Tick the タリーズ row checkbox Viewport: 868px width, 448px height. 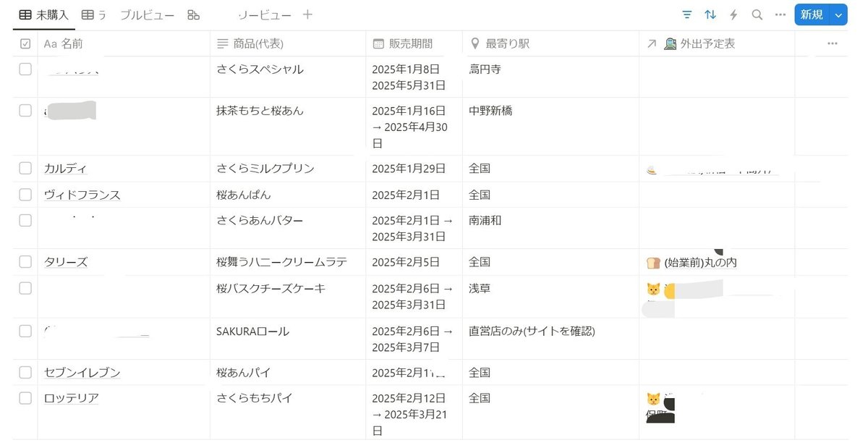[x=25, y=262]
